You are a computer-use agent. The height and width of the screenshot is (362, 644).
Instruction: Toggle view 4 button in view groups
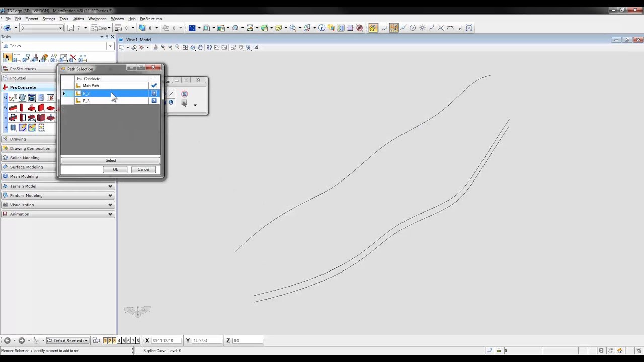tap(119, 341)
